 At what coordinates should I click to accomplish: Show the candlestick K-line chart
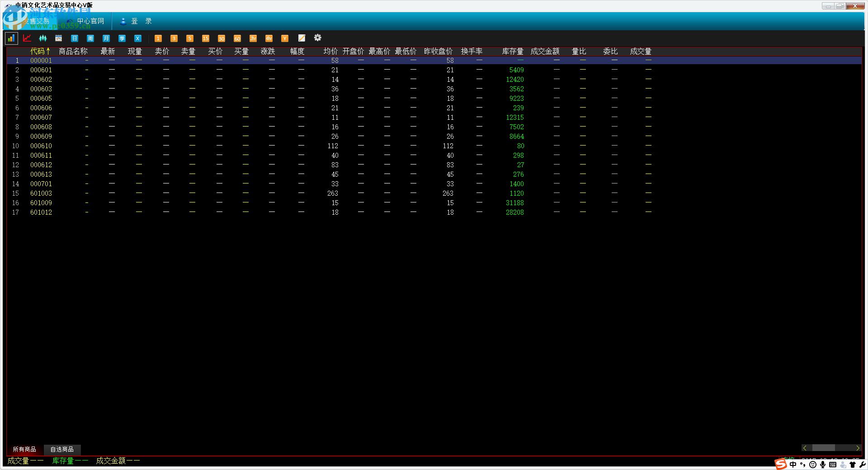43,38
